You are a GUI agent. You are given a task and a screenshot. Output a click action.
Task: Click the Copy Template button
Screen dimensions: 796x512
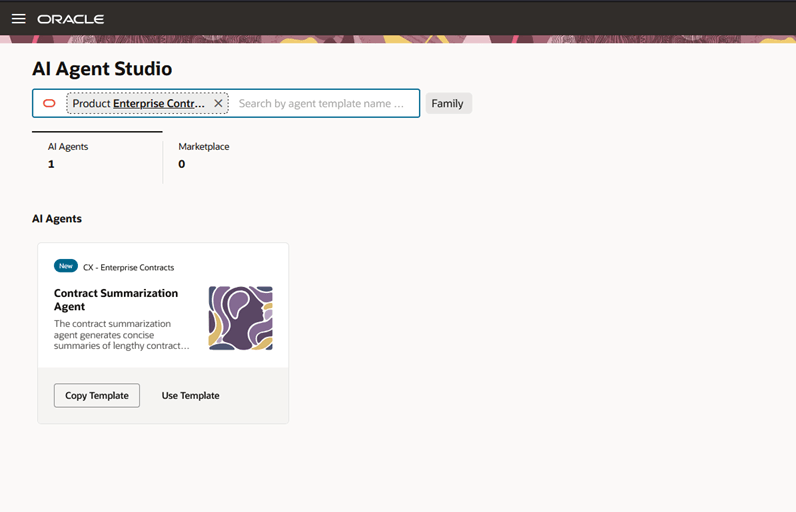click(x=97, y=395)
